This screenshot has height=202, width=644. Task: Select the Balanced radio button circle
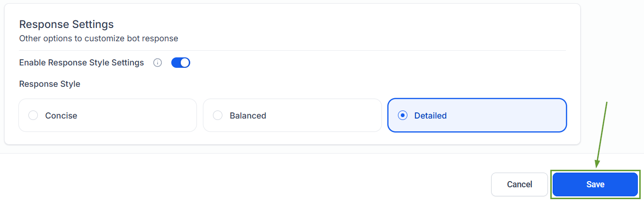click(218, 115)
